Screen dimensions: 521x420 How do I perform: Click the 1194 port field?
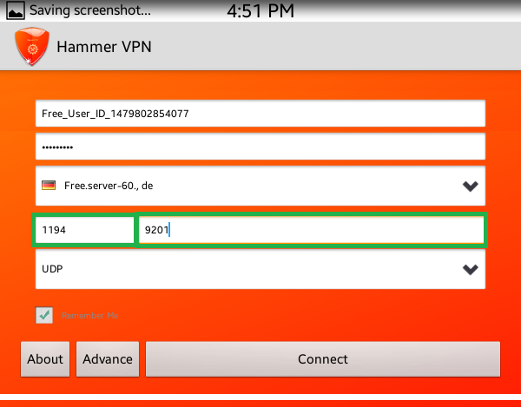click(84, 230)
